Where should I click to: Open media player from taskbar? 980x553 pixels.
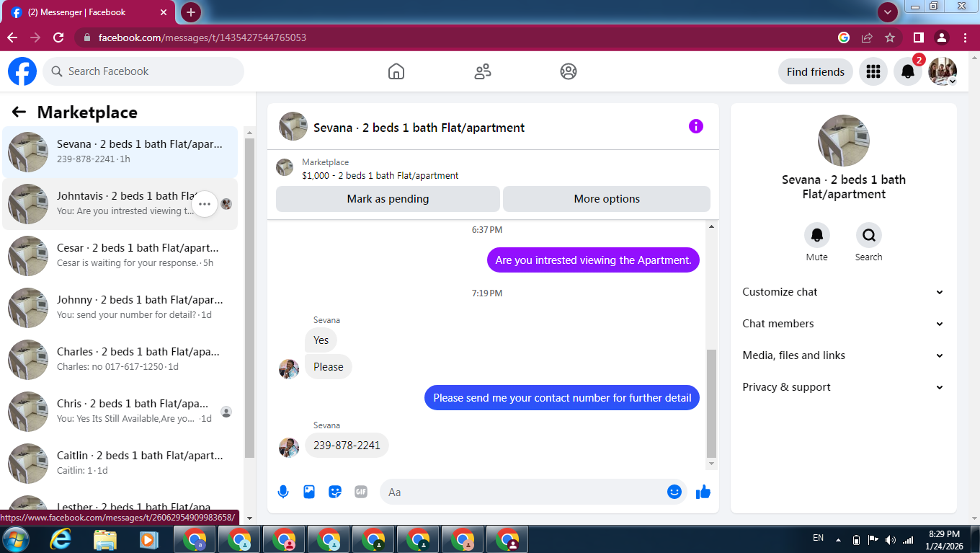point(148,539)
